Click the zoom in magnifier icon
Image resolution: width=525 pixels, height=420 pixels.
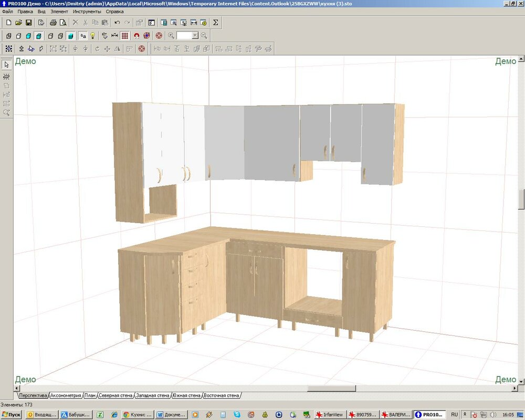171,36
